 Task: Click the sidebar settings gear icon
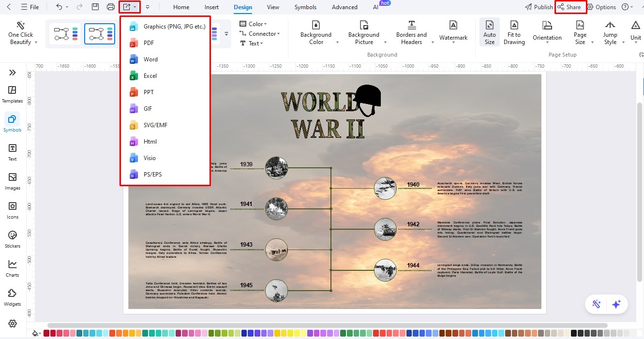pyautogui.click(x=13, y=324)
